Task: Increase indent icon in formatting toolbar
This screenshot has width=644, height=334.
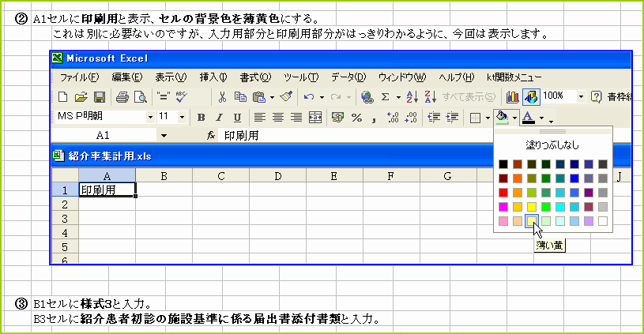Action: pos(452,118)
